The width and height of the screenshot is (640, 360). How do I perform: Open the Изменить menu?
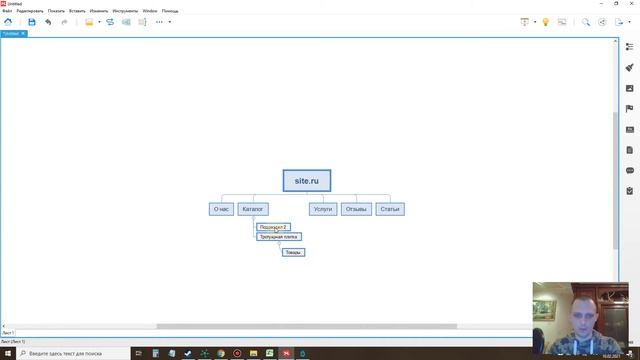pyautogui.click(x=99, y=11)
